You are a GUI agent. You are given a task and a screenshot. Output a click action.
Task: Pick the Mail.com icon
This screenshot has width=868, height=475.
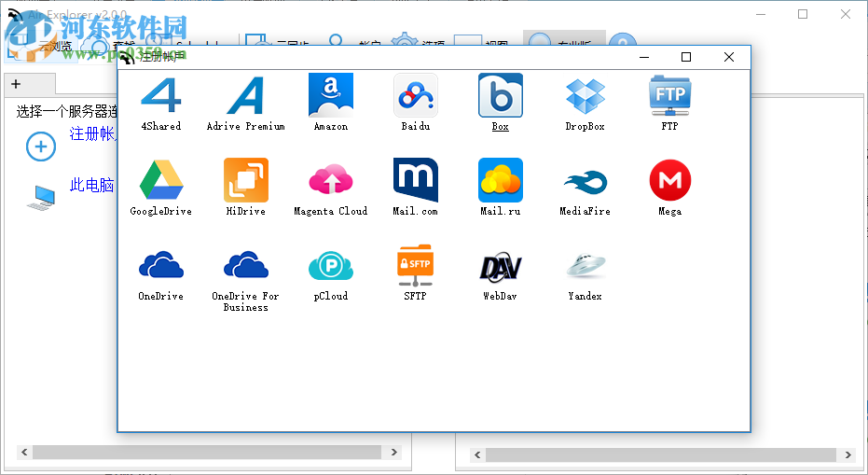[416, 180]
